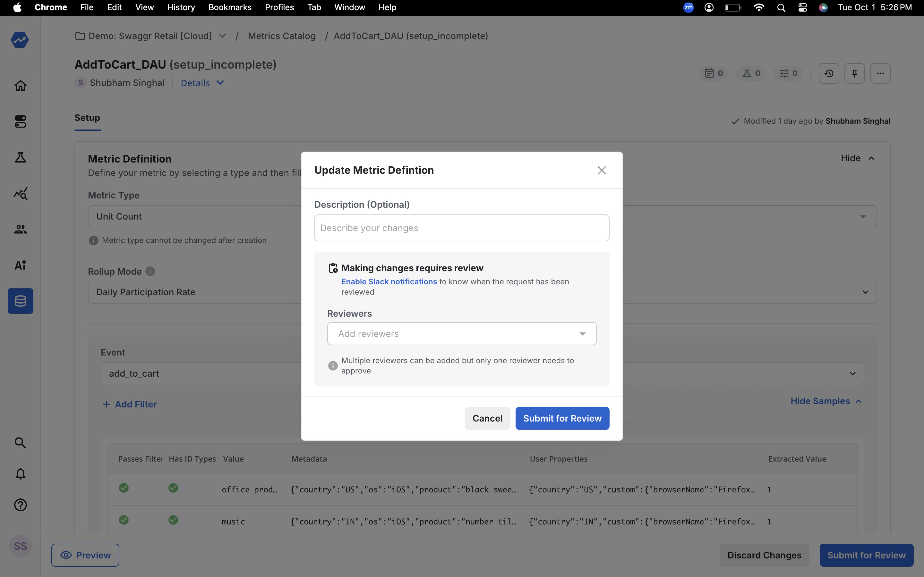Image resolution: width=924 pixels, height=577 pixels.
Task: Open the three-dot more options menu
Action: [x=880, y=73]
